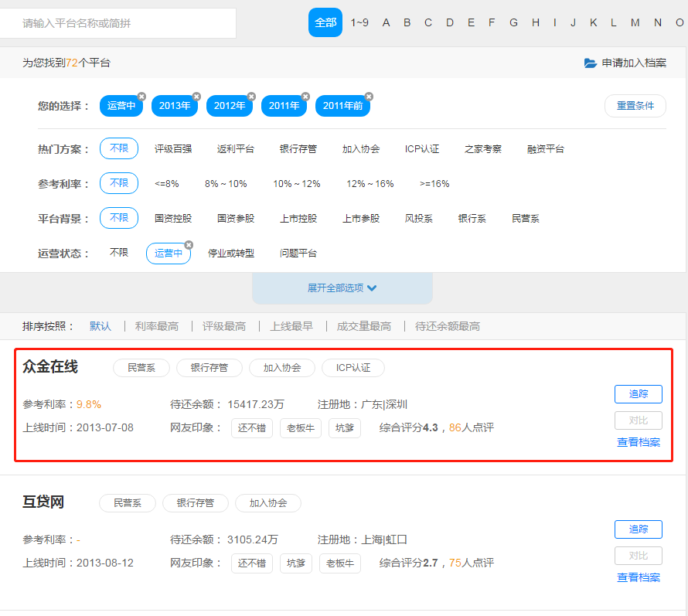Select 不限 in 平台背景 row

click(119, 218)
